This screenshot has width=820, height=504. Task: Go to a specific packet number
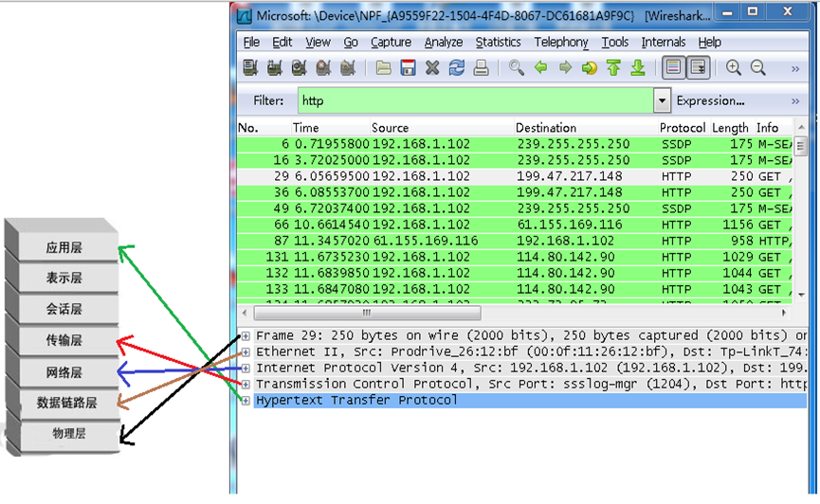click(590, 67)
